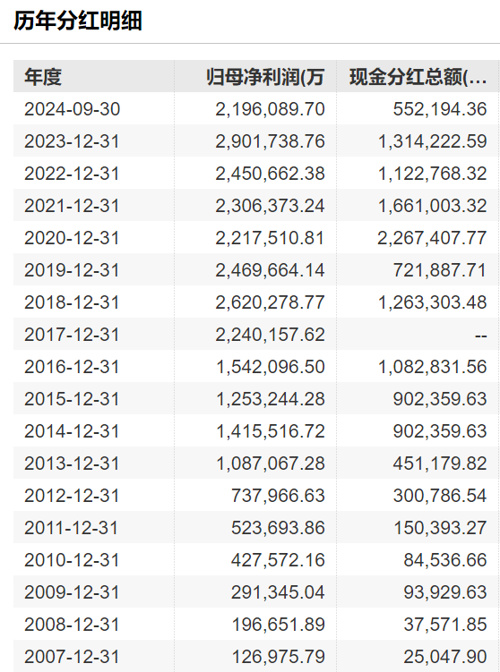Select net profit value 2,450,662.38
Viewport: 500px width, 672px height.
click(270, 174)
